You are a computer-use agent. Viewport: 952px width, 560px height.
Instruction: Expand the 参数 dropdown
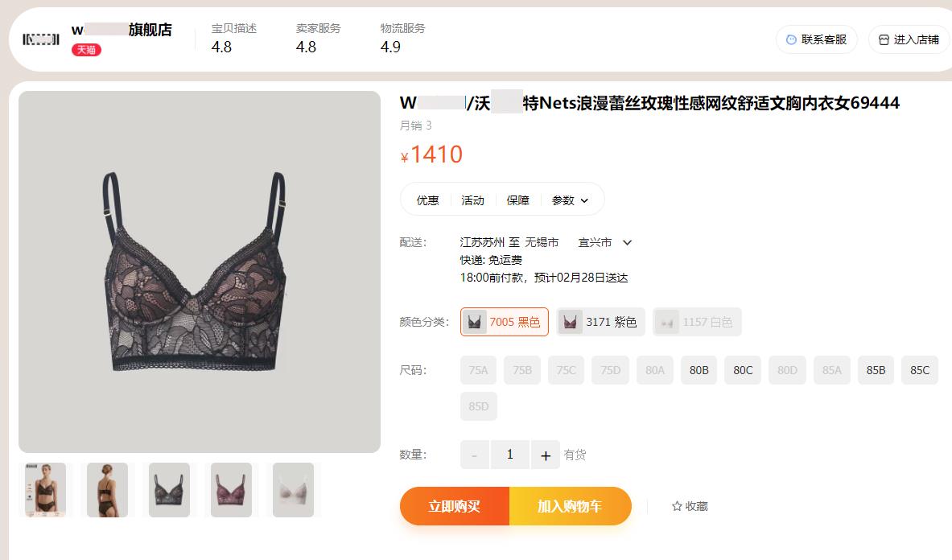[x=570, y=200]
